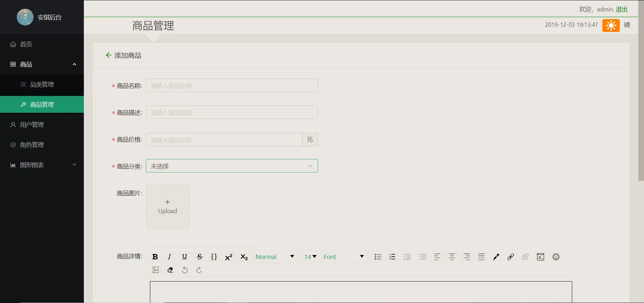Open 用户管理 in the sidebar
Viewport: 644px width, 303px height.
(42, 124)
